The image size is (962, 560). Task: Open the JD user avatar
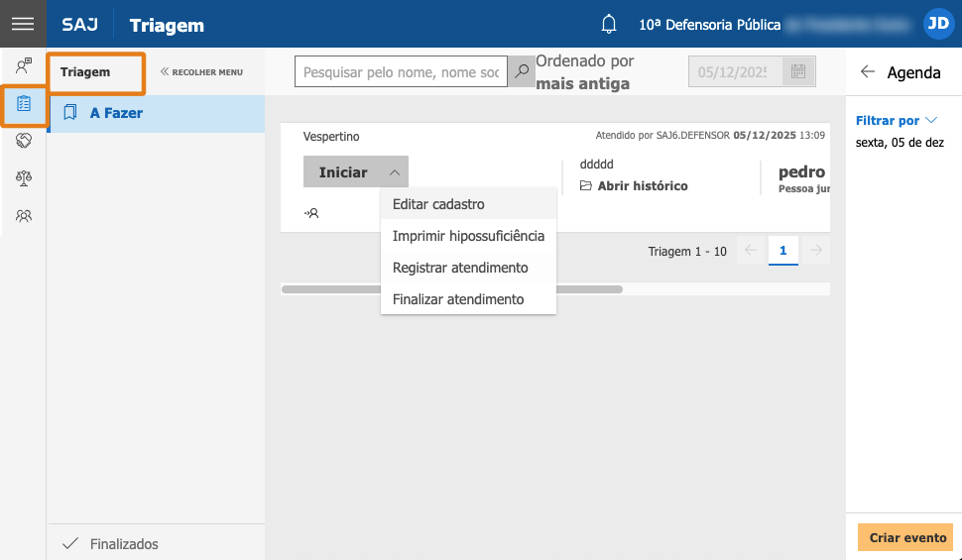point(937,25)
